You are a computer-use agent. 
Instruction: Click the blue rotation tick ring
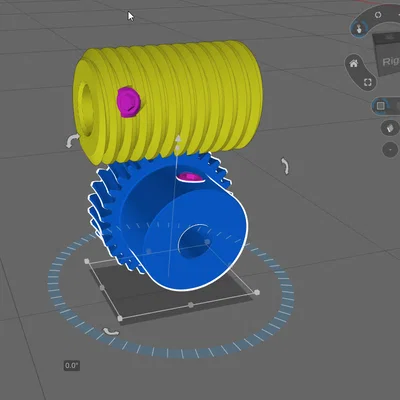(170, 352)
